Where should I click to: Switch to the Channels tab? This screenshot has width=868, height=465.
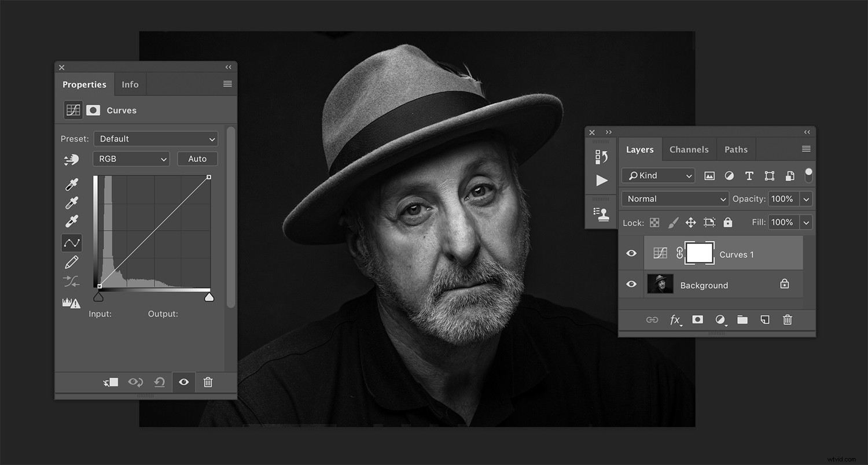coord(689,149)
